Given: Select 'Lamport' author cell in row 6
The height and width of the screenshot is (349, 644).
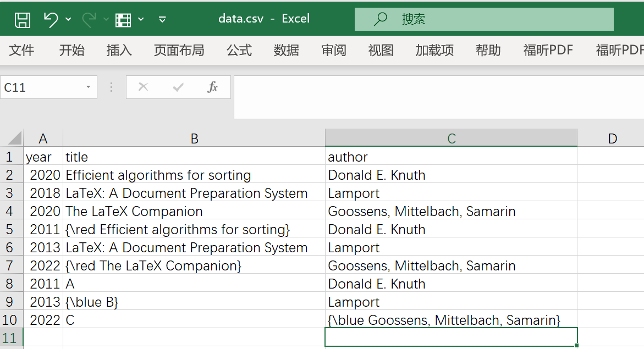Looking at the screenshot, I should click(x=452, y=247).
